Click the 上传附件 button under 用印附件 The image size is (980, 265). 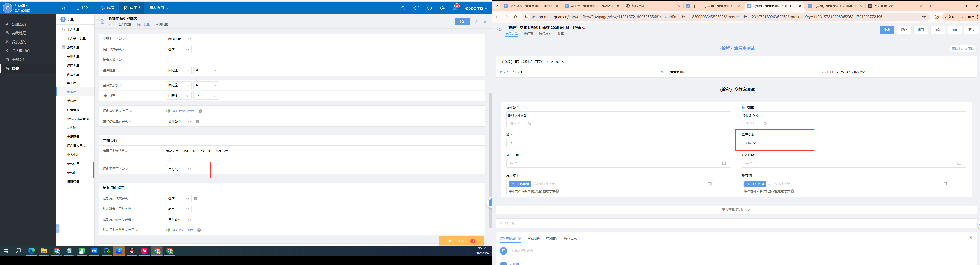pos(520,184)
